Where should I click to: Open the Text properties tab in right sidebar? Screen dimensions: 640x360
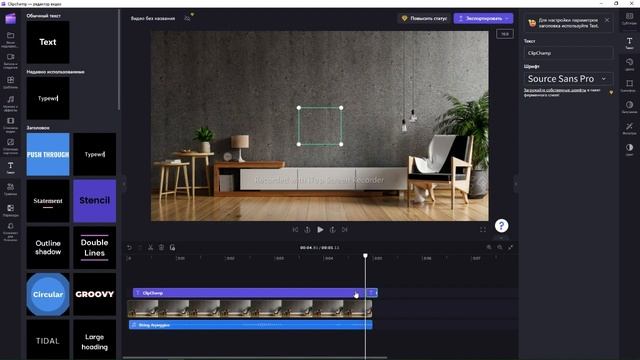pyautogui.click(x=629, y=43)
